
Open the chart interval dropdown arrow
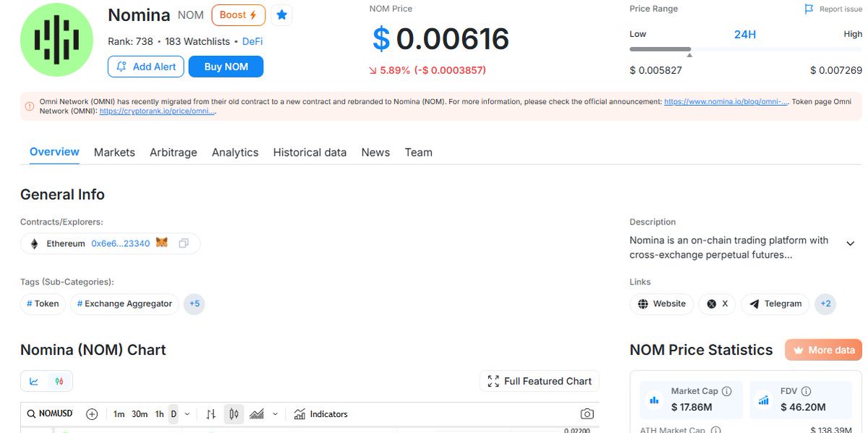(187, 414)
